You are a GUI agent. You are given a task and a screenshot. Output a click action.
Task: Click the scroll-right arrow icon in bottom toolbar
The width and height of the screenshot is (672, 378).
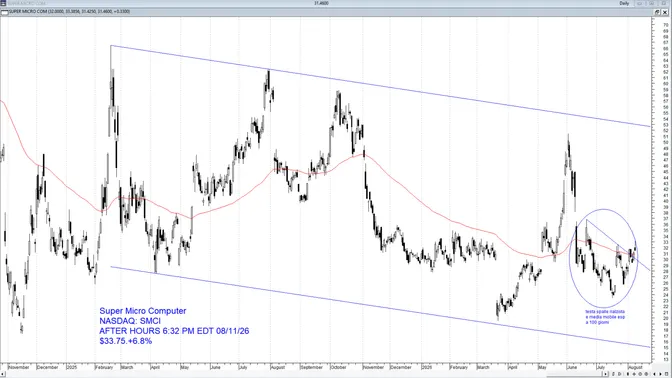click(660, 374)
